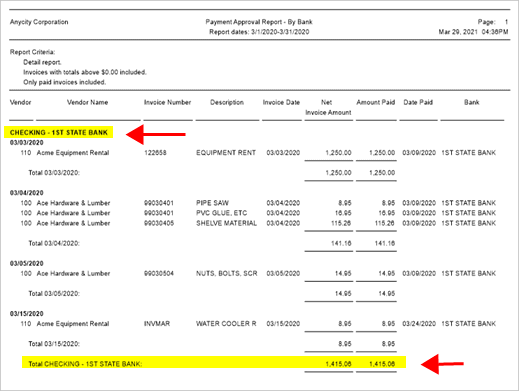This screenshot has height=391, width=519.
Task: Click the Description column header
Action: pyautogui.click(x=227, y=102)
